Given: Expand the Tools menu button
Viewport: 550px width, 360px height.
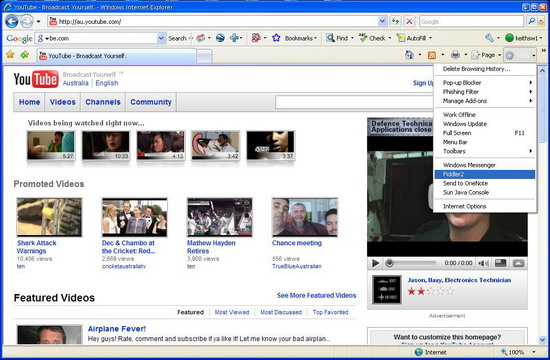Looking at the screenshot, I should click(520, 55).
